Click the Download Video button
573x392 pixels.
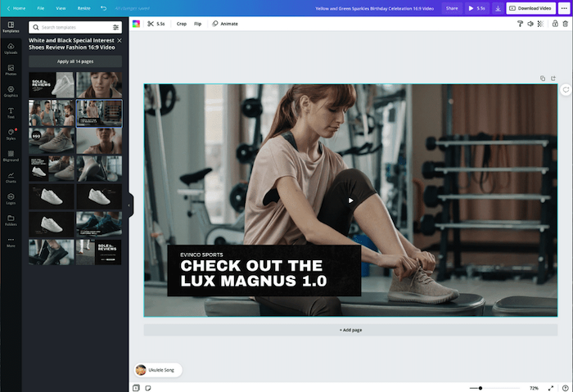pyautogui.click(x=530, y=8)
